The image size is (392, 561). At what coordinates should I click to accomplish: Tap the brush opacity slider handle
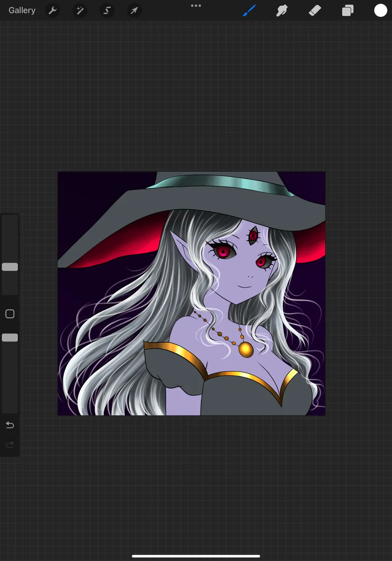pos(10,337)
